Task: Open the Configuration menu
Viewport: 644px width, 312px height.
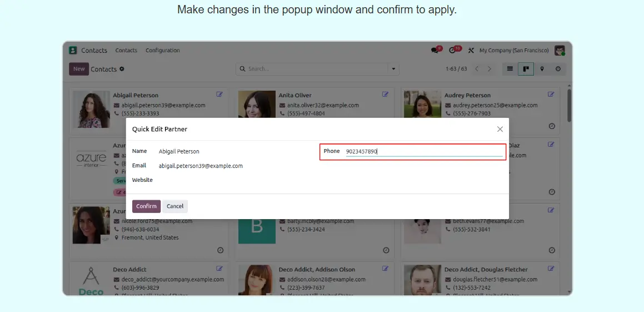Action: [x=162, y=51]
